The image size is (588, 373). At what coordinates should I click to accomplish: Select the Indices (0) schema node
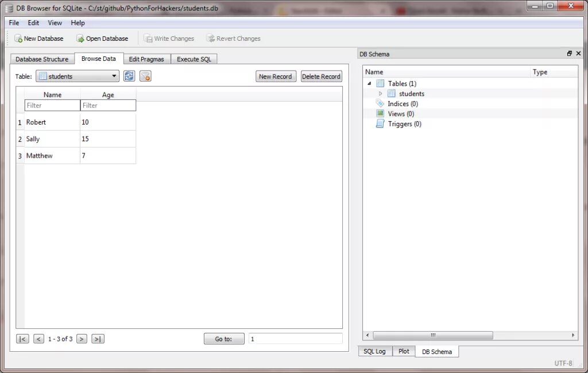click(403, 104)
